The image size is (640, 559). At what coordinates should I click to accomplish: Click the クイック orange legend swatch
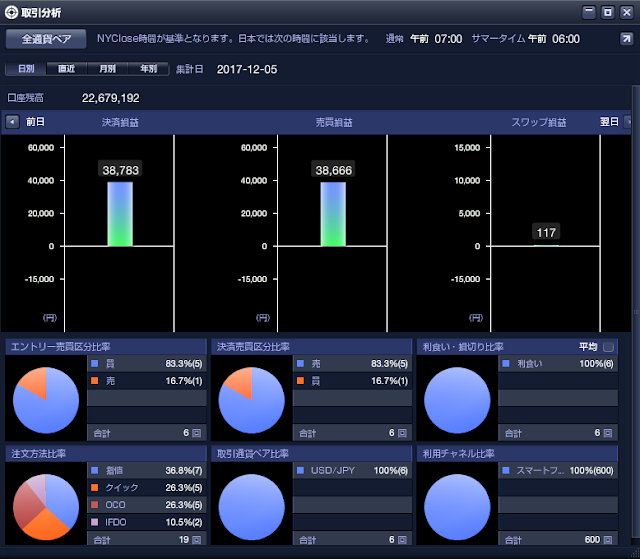click(x=95, y=488)
